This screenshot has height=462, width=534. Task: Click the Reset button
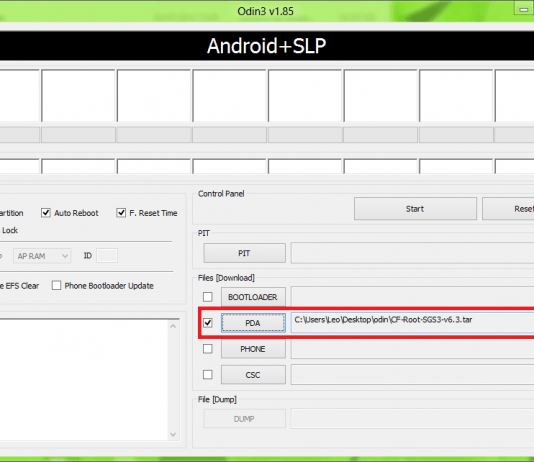[508, 209]
